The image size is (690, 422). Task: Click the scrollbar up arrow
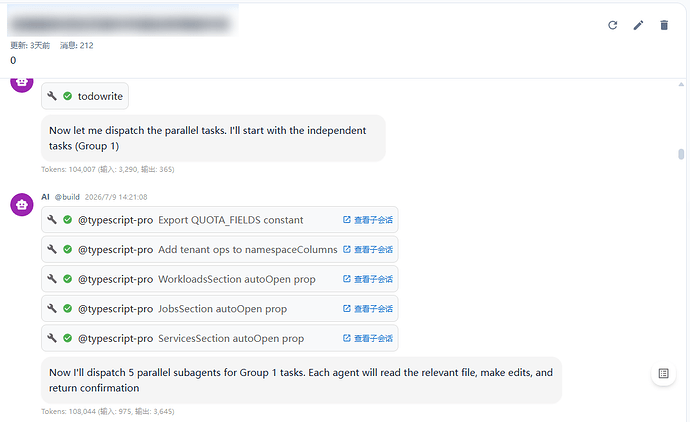681,84
